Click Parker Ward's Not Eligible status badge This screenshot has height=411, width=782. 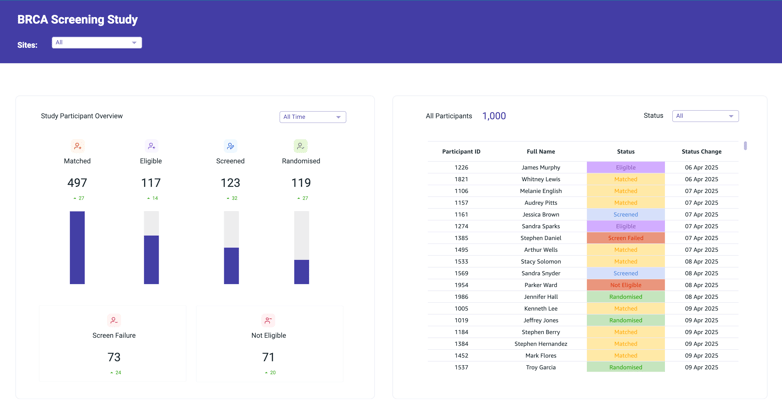point(626,285)
